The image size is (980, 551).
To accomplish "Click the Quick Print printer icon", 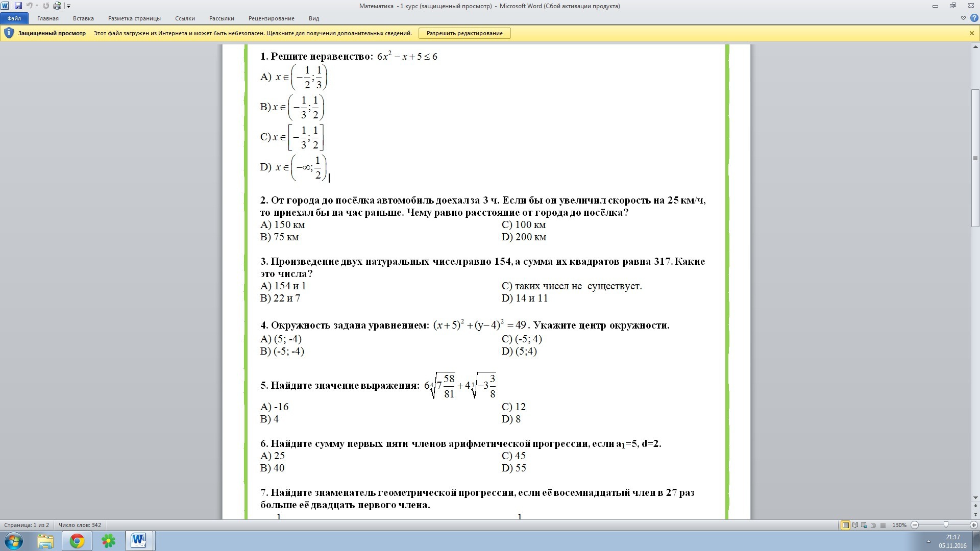I will tap(57, 6).
